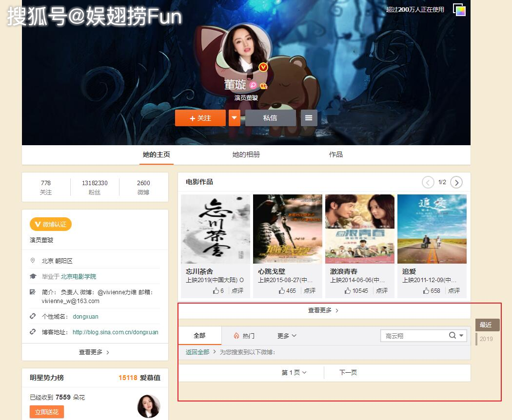Click the 最近 timeline marker
The image size is (512, 420).
coord(487,325)
